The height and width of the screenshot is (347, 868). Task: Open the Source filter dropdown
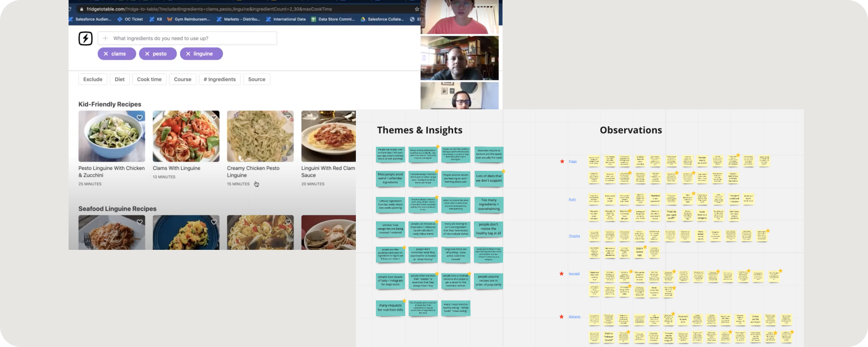[257, 79]
